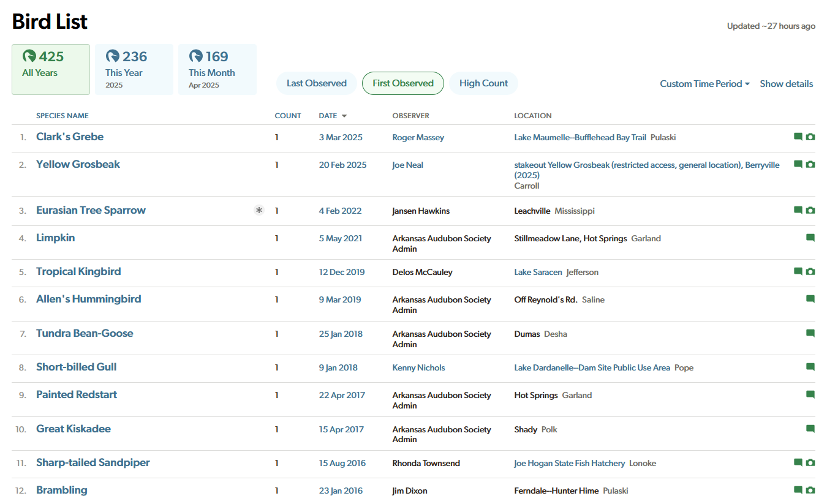827x504 pixels.
Task: Open photo icon for Tropical Kingbird
Action: (x=810, y=272)
